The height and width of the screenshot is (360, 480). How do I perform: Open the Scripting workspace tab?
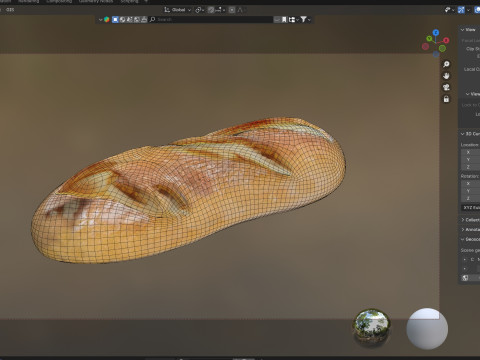coord(129,1)
